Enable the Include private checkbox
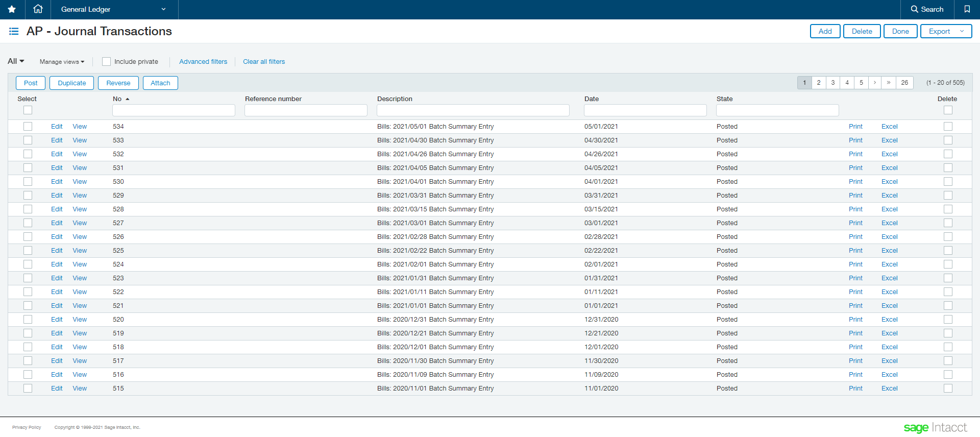The width and height of the screenshot is (980, 437). pos(106,62)
